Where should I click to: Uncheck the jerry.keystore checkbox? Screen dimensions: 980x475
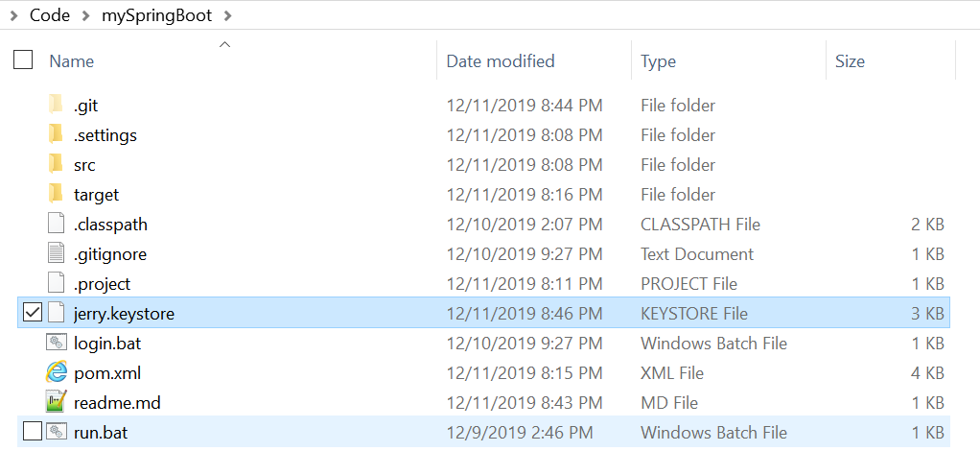click(32, 313)
